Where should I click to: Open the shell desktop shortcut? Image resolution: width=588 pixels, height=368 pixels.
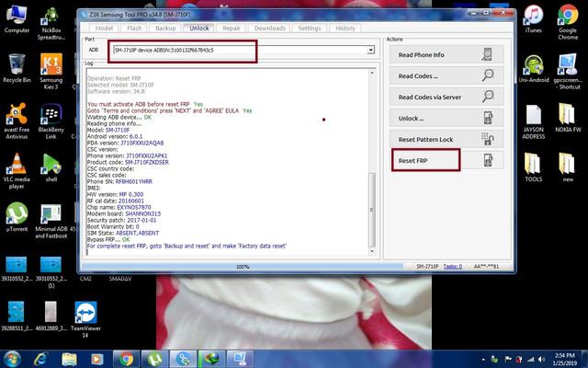coord(51,167)
